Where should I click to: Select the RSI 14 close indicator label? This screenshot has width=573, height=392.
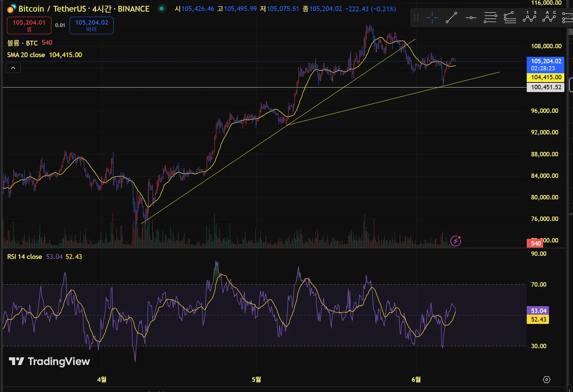[x=25, y=257]
